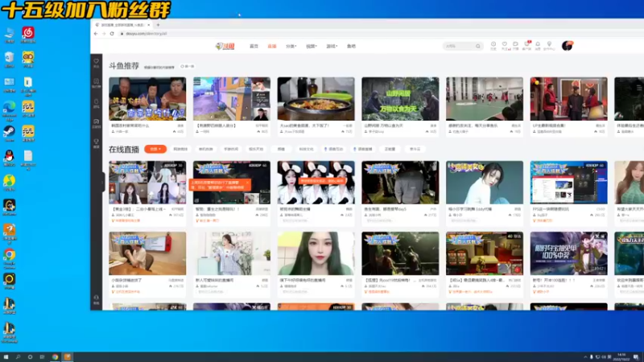Open the user avatar menu
The height and width of the screenshot is (362, 644).
pyautogui.click(x=568, y=46)
